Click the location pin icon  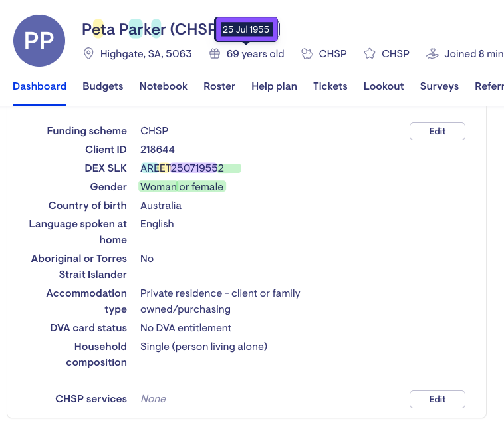(x=88, y=53)
